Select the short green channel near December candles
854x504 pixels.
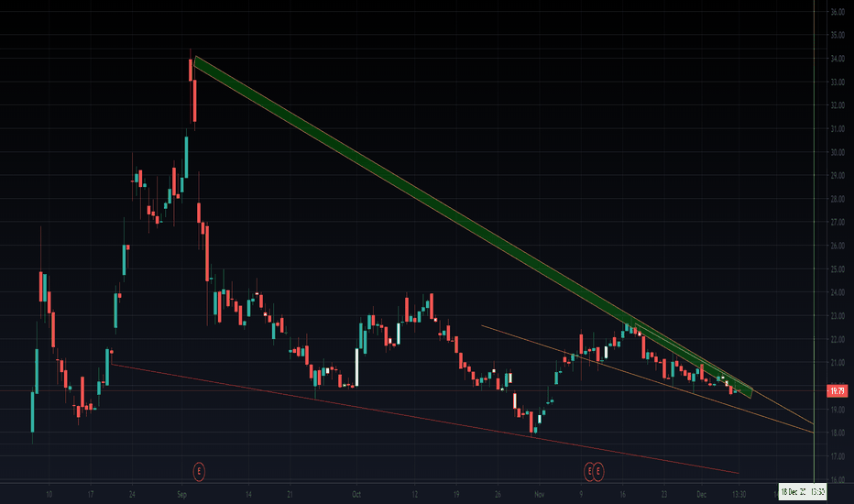click(x=693, y=359)
